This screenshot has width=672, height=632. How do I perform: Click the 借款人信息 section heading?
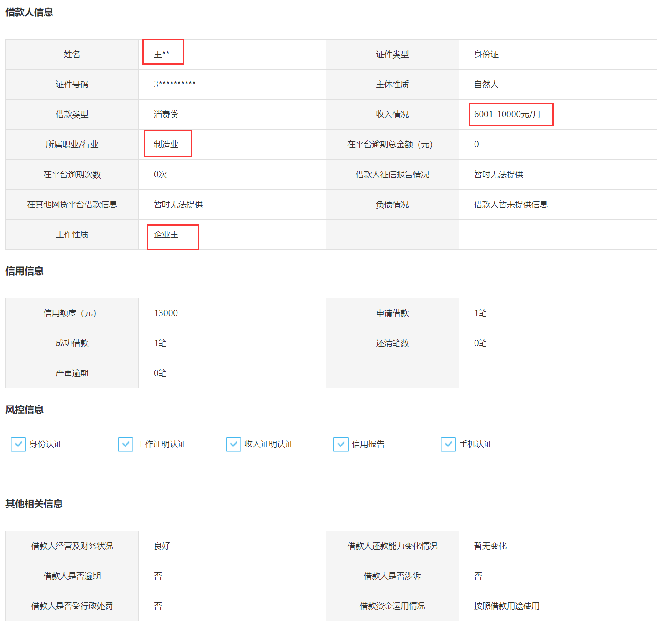[29, 12]
